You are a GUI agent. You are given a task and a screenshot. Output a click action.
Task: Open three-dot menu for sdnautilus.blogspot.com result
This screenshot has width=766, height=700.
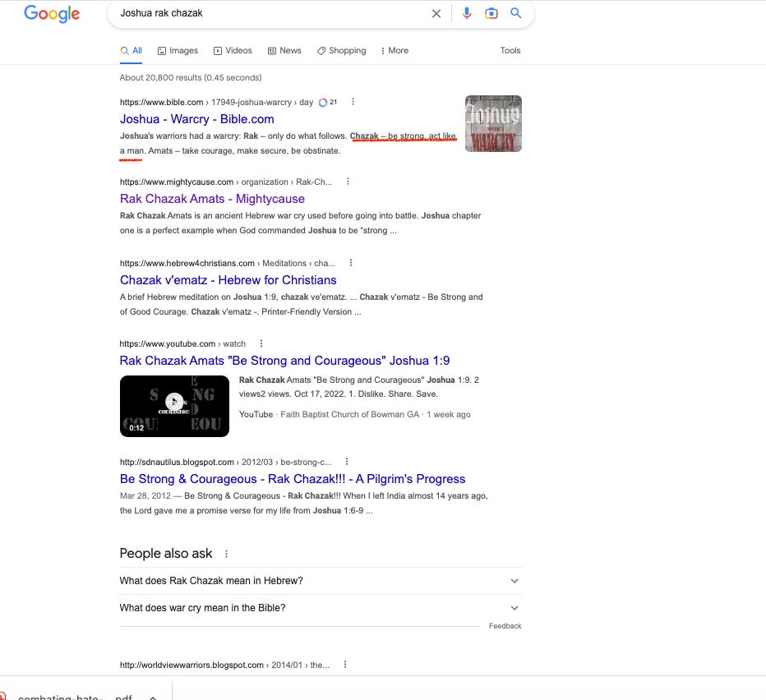(347, 461)
